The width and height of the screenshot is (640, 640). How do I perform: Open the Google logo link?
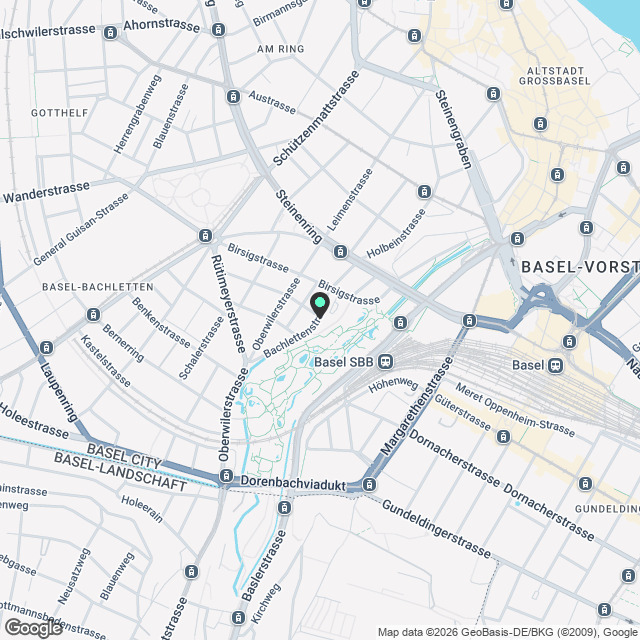pyautogui.click(x=33, y=628)
